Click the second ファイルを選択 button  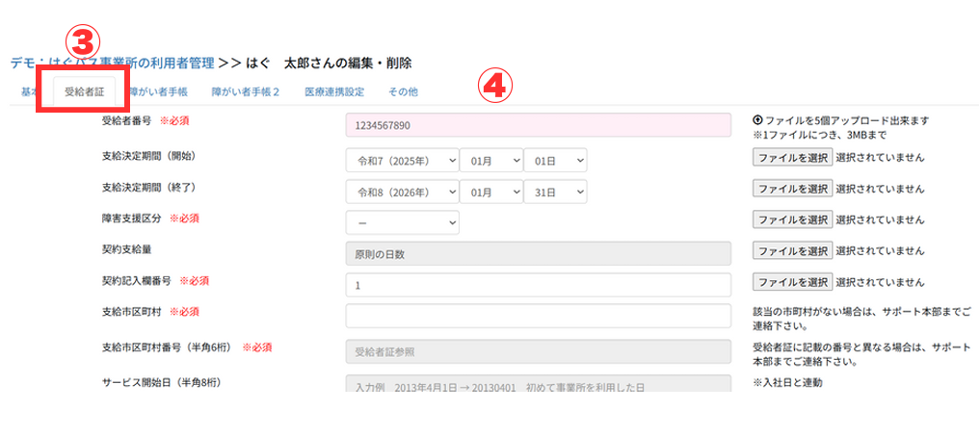(792, 189)
